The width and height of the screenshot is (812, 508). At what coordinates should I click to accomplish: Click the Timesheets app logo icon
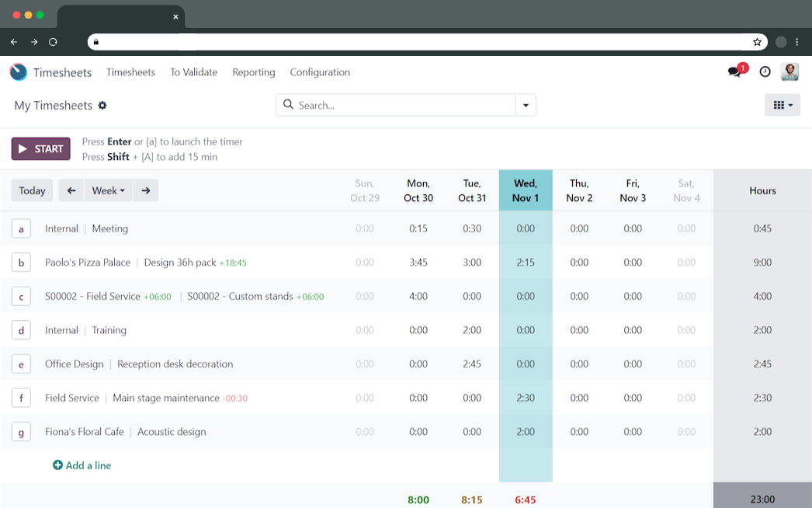tap(18, 72)
